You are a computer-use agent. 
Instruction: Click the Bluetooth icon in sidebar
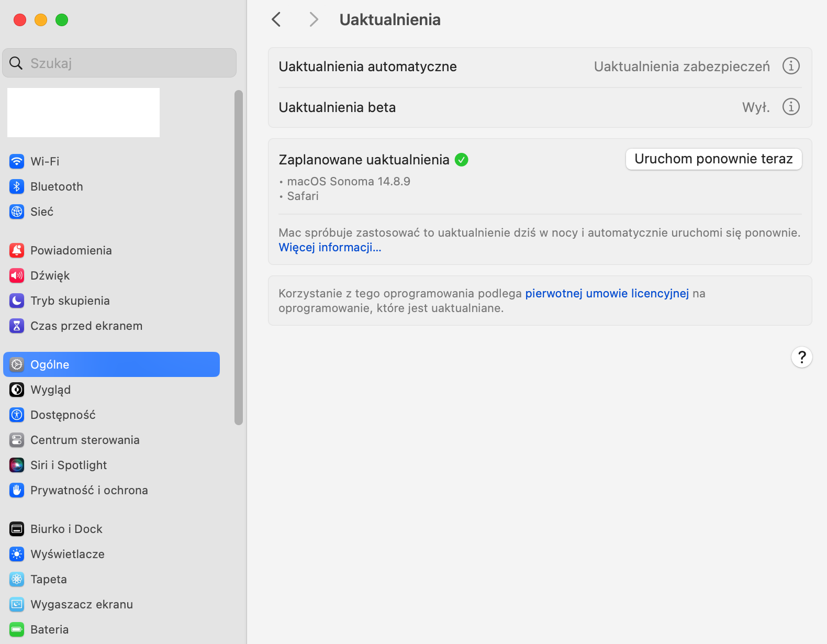tap(17, 186)
